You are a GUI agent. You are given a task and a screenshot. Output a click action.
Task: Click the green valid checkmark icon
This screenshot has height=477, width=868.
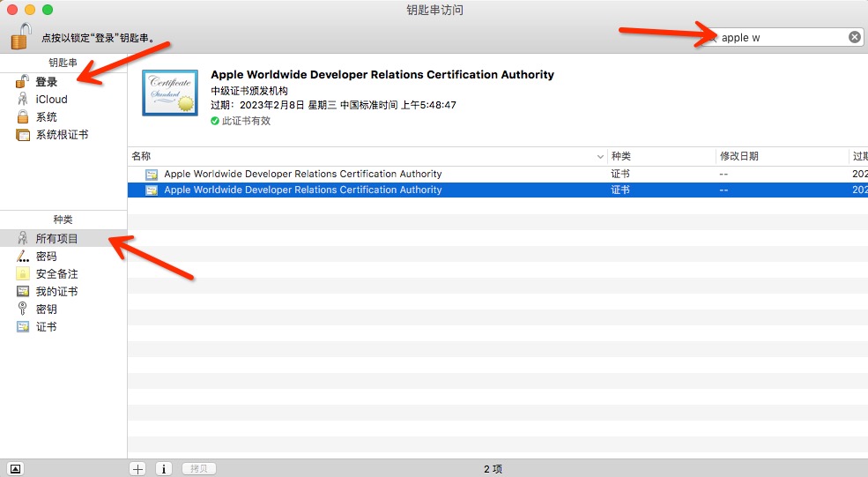pyautogui.click(x=215, y=121)
